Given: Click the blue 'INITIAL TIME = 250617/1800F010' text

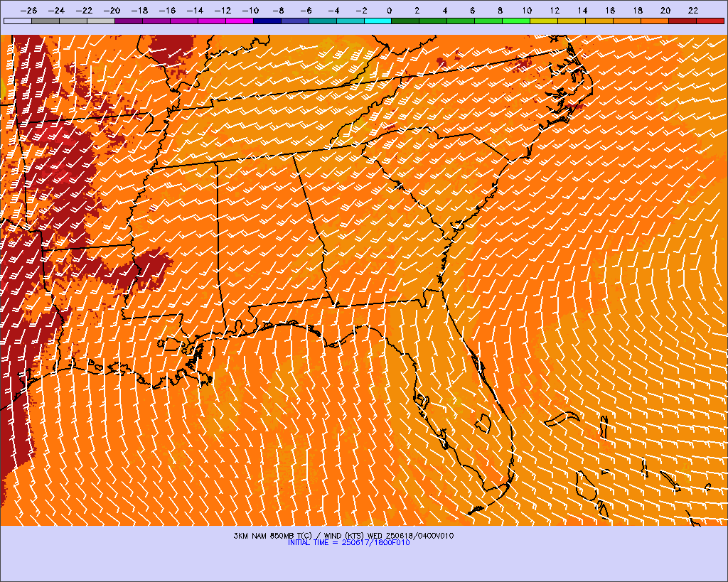Looking at the screenshot, I should tap(348, 542).
